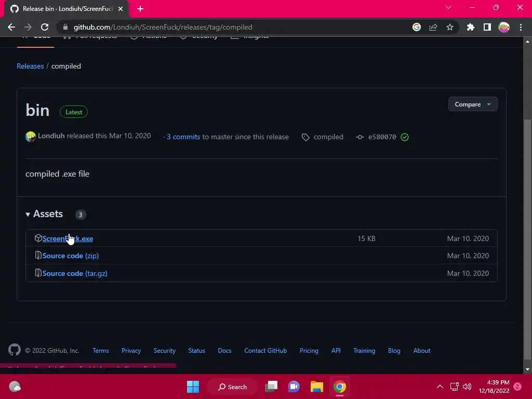The width and height of the screenshot is (532, 399).
Task: Click Londiuh's avatar image
Action: (31, 137)
